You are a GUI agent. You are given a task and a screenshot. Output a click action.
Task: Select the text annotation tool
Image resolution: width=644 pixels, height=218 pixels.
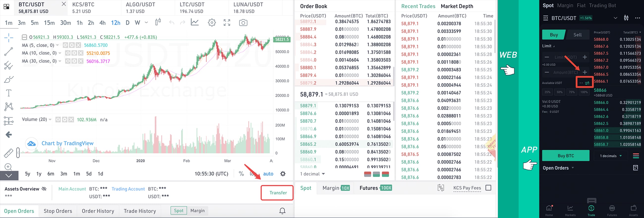pyautogui.click(x=8, y=93)
